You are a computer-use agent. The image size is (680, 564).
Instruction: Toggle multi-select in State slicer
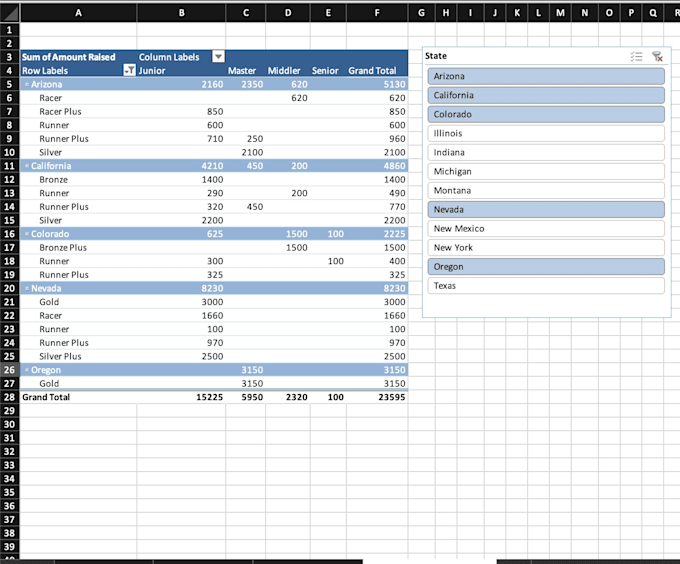636,56
